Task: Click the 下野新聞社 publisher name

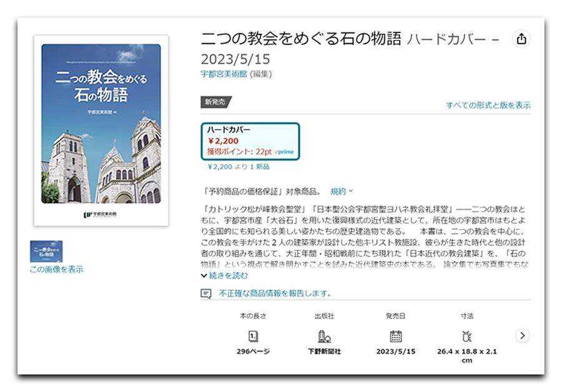Action: pos(324,351)
